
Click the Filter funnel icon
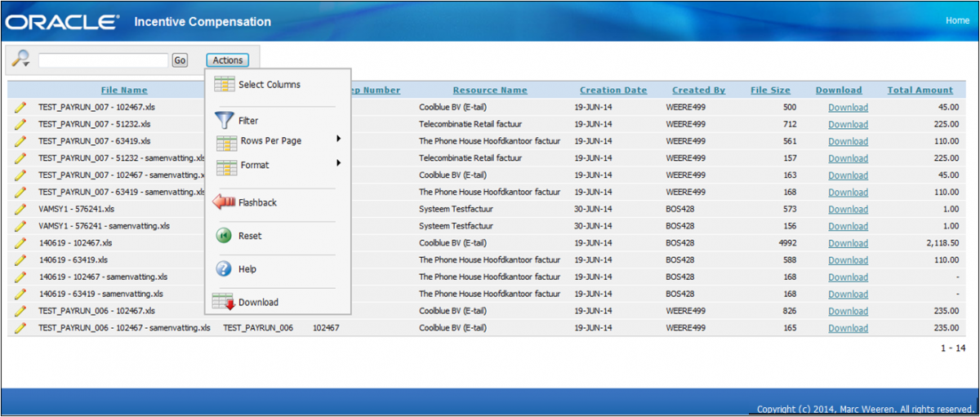(x=224, y=121)
